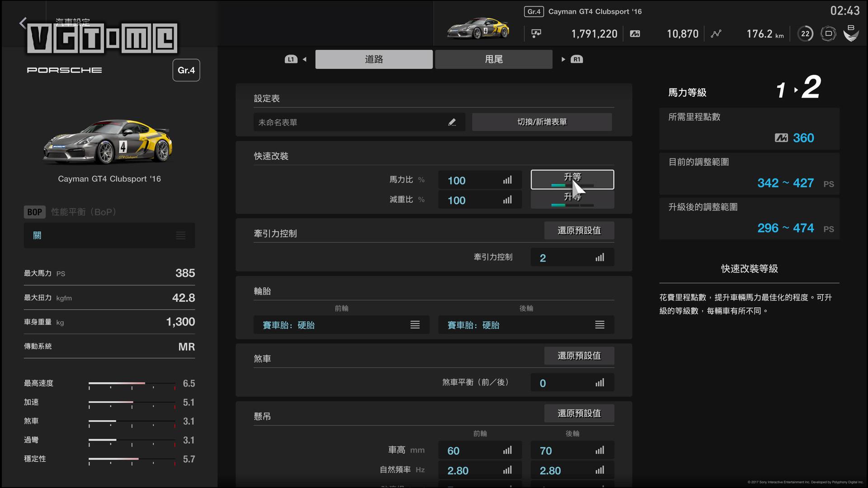Viewport: 868px width, 488px height.
Task: Reset traction control with 還原預設值
Action: point(579,230)
